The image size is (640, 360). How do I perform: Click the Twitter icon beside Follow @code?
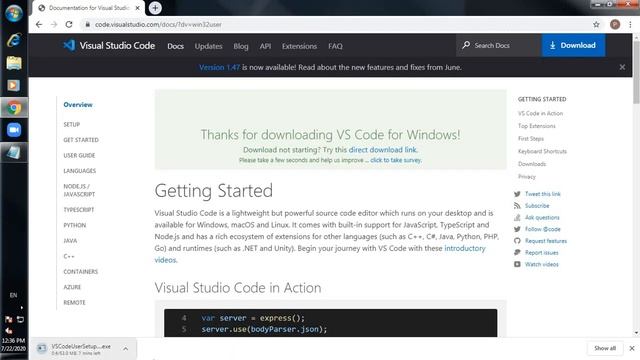[x=517, y=229]
